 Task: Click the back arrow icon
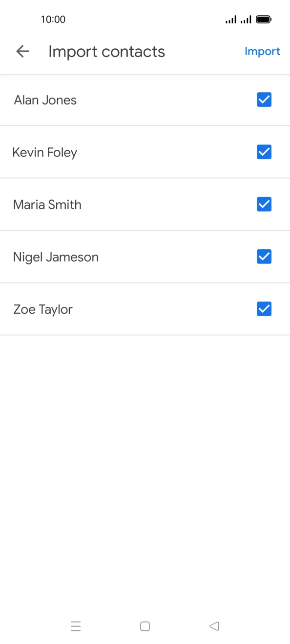[22, 51]
